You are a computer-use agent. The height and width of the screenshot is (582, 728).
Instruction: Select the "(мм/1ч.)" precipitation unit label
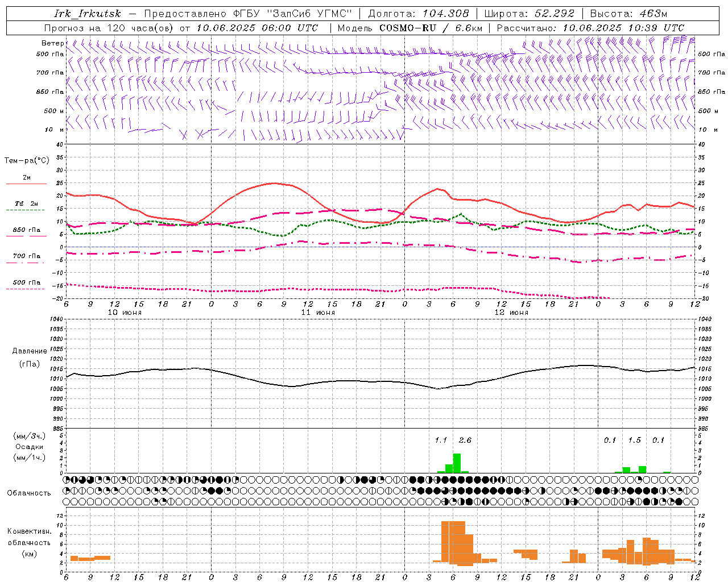pyautogui.click(x=29, y=458)
